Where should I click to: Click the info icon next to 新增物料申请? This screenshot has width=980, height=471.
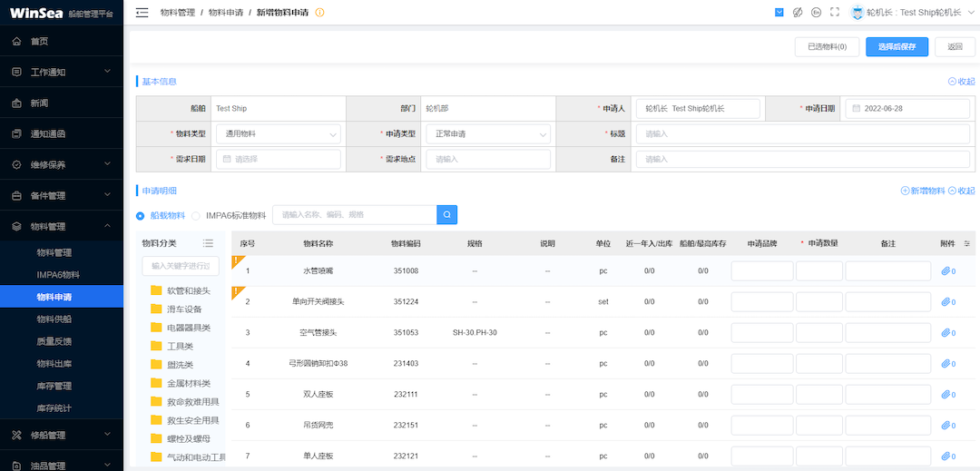(320, 13)
